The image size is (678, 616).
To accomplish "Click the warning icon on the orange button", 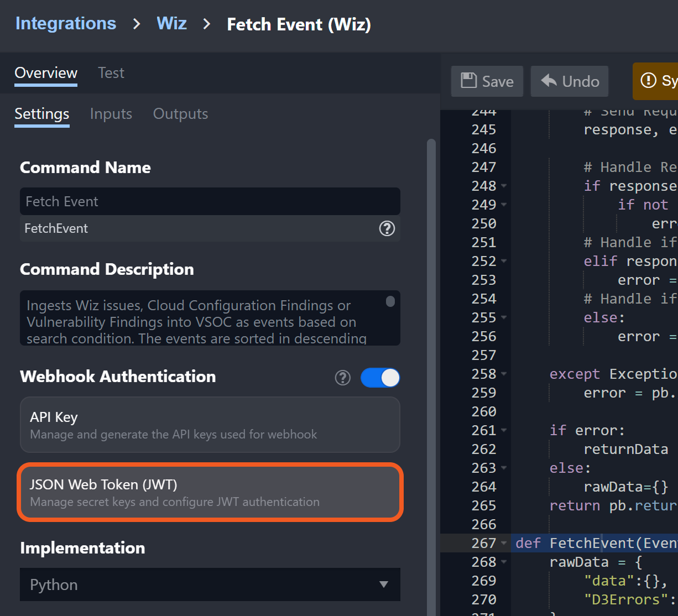I will click(648, 81).
